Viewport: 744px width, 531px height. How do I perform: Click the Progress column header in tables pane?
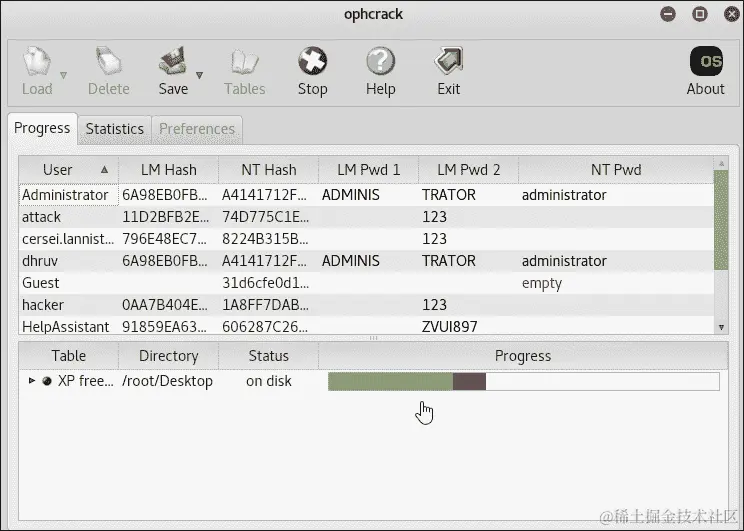click(x=523, y=356)
